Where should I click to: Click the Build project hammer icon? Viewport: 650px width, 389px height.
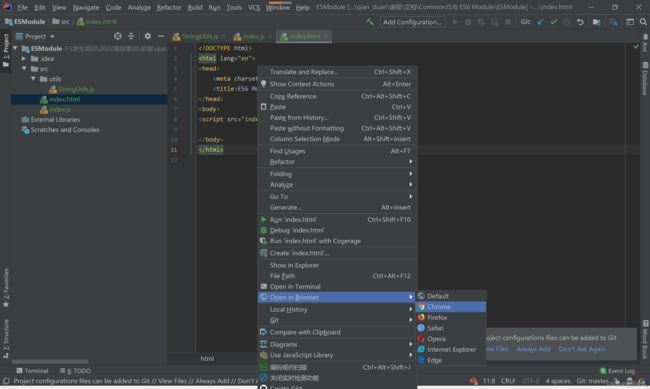point(370,22)
